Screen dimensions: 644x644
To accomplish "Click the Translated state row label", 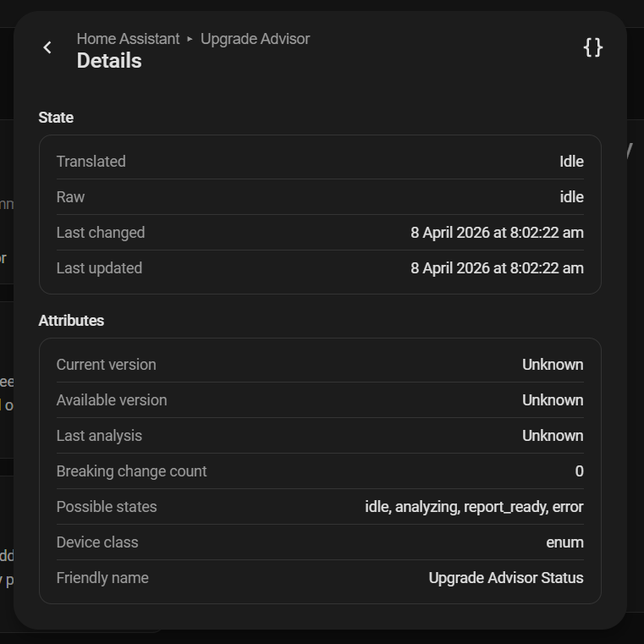I will (91, 162).
